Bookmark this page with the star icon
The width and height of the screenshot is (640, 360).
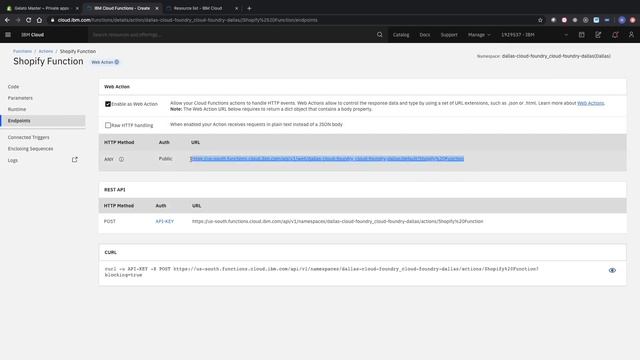[x=540, y=20]
